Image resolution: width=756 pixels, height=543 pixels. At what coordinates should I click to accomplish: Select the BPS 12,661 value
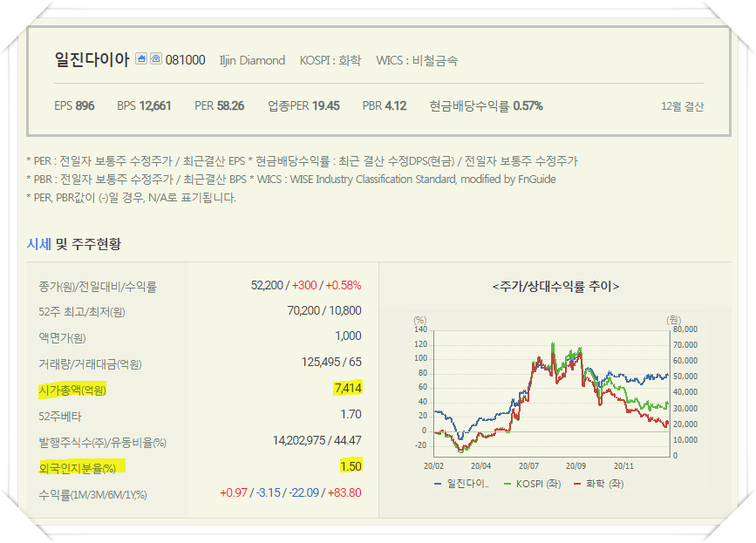click(x=144, y=105)
